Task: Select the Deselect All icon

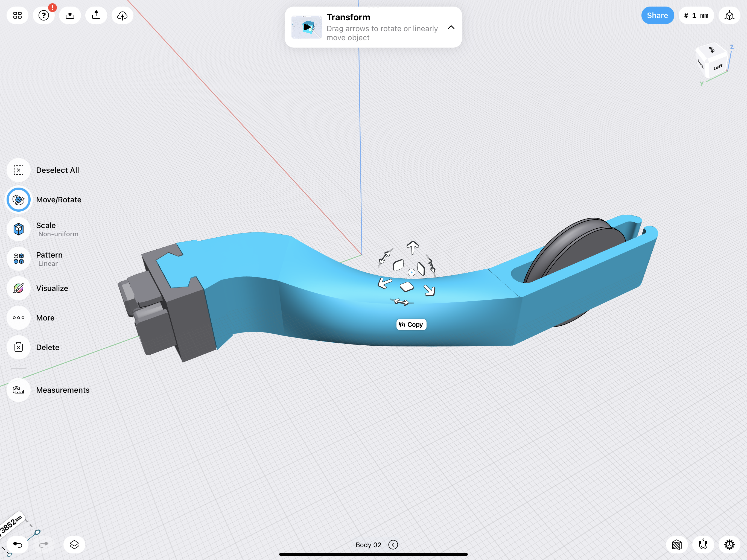Action: pyautogui.click(x=19, y=170)
